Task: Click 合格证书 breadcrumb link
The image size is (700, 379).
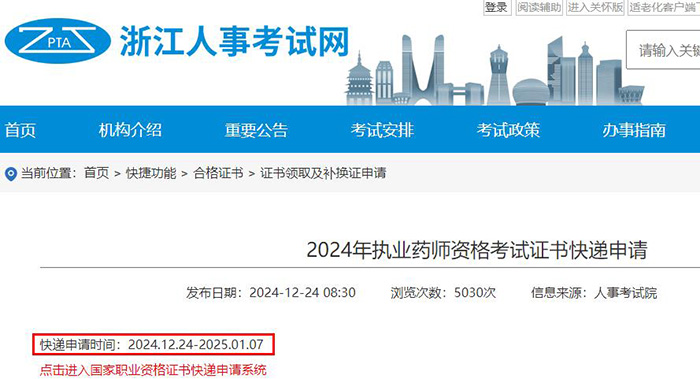Action: pos(218,173)
